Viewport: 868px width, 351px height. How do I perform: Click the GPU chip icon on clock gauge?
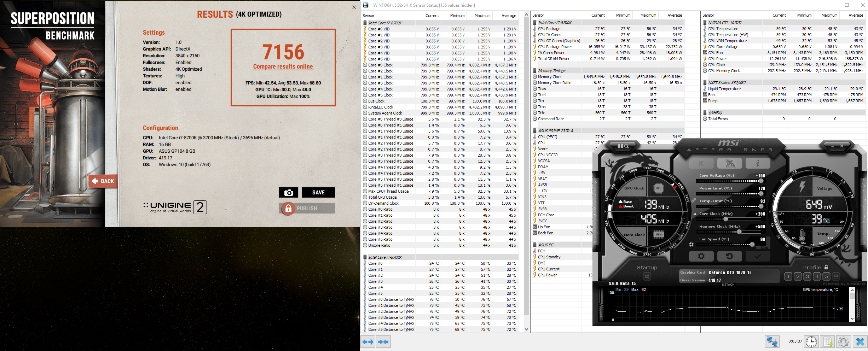tap(658, 188)
